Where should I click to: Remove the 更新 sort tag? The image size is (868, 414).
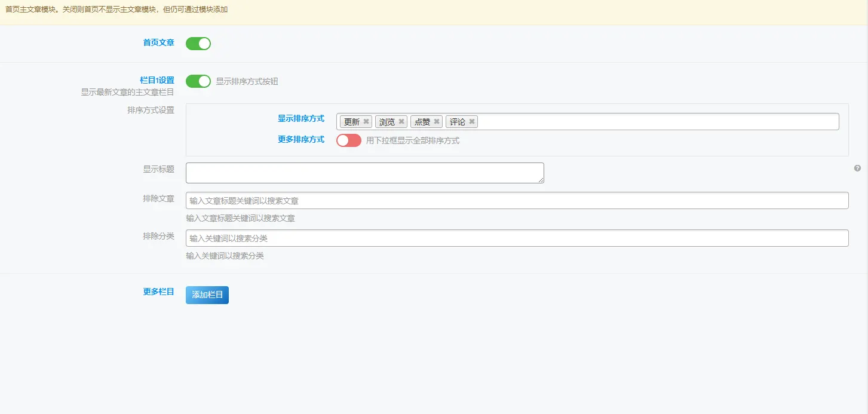[366, 122]
